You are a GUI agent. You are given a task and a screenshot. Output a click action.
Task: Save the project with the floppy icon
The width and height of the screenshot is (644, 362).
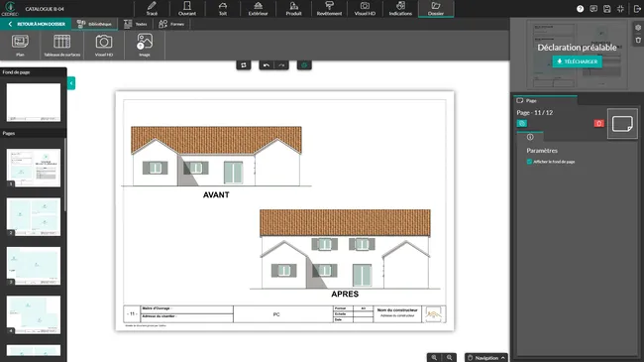[607, 9]
